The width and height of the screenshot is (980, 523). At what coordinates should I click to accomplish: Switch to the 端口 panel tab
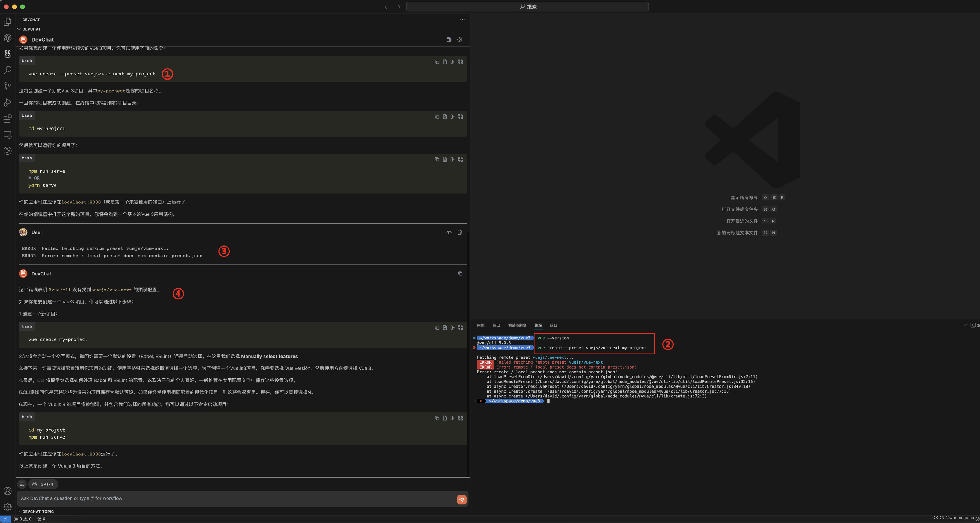pos(553,325)
